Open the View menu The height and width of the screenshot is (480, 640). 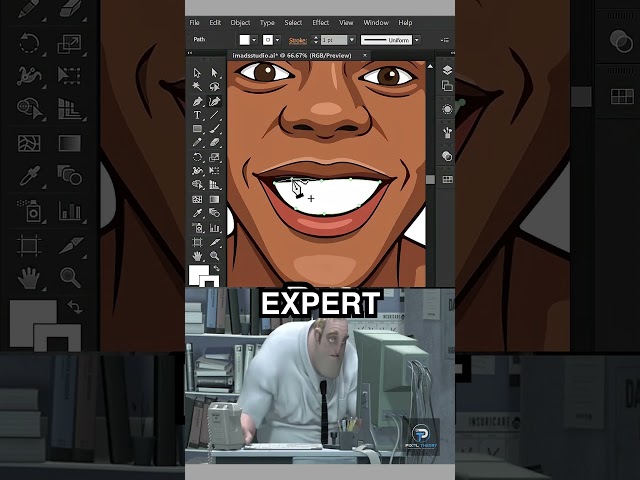346,22
